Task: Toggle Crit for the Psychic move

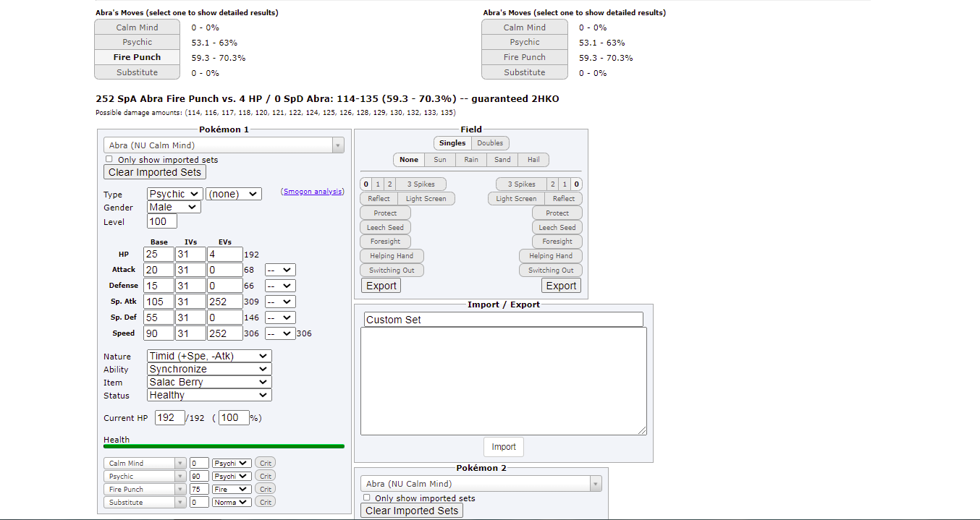Action: tap(265, 476)
